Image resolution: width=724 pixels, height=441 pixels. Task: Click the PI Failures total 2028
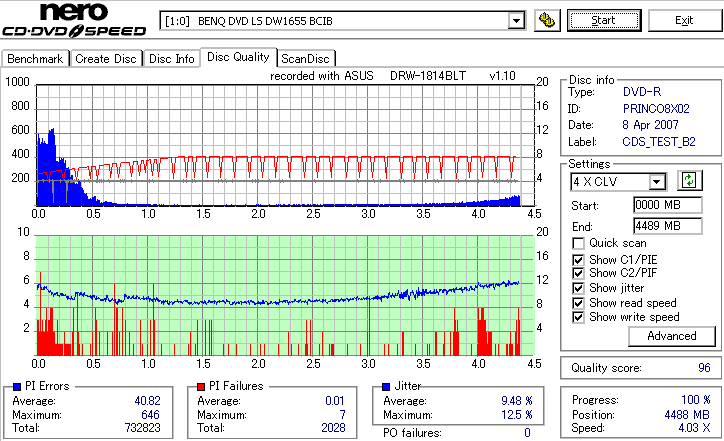(333, 428)
